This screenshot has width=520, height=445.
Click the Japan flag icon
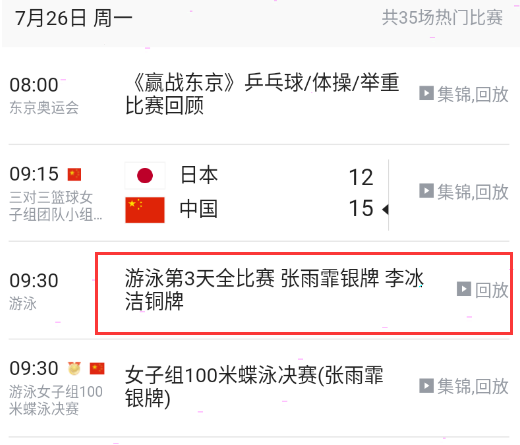coord(145,175)
